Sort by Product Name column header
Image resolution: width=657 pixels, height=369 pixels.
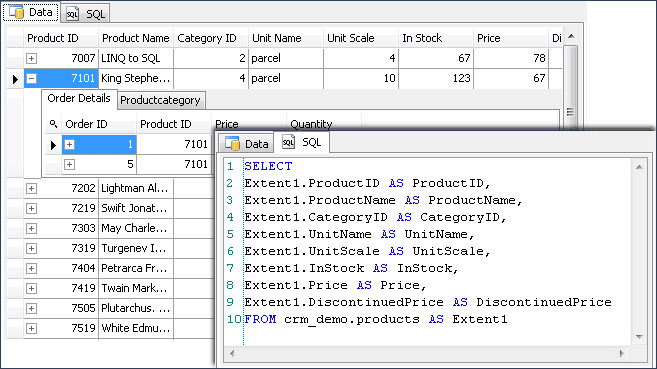click(136, 38)
